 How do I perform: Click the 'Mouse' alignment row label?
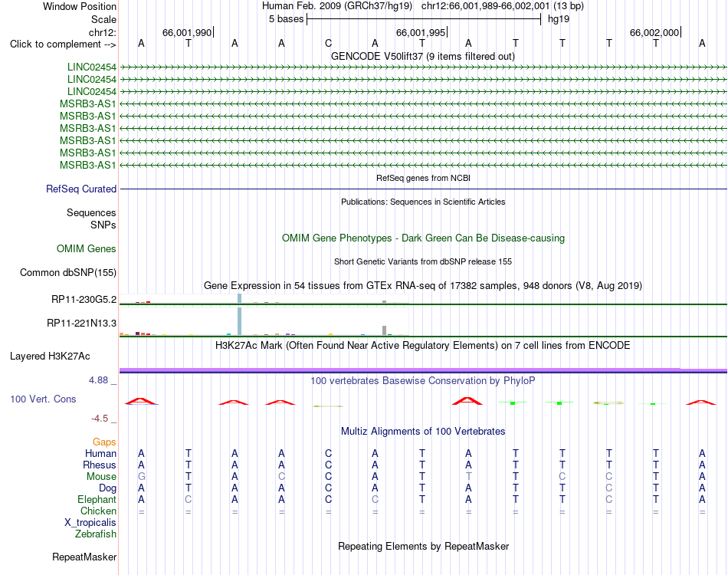coord(101,477)
